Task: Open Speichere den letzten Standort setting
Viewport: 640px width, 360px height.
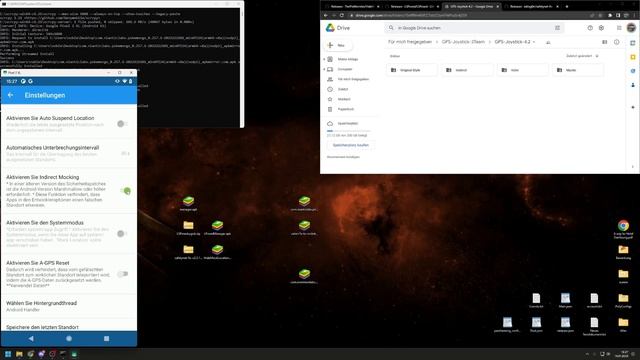Action: [69, 327]
